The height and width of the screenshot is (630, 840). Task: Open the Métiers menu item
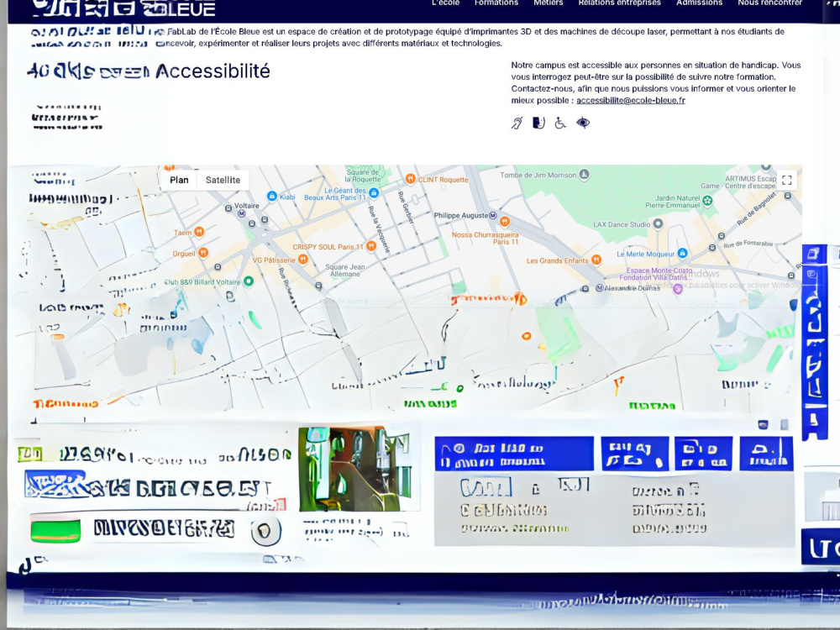coord(548,3)
